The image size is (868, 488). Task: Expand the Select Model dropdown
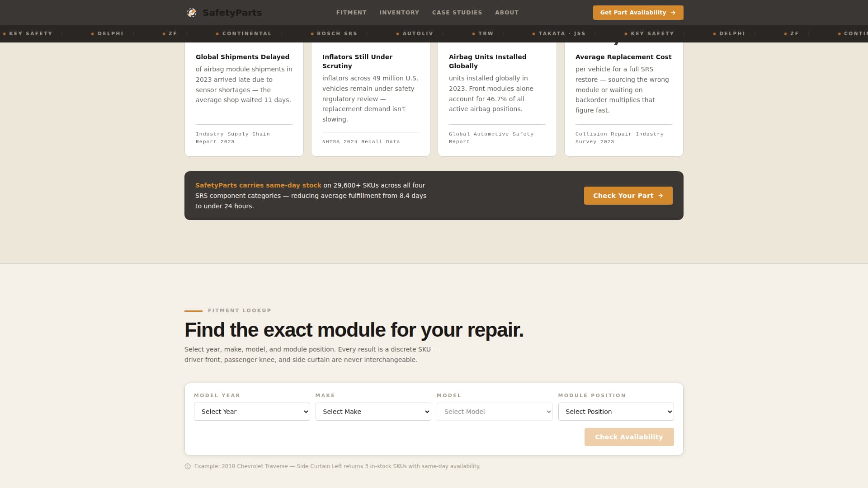pos(494,412)
